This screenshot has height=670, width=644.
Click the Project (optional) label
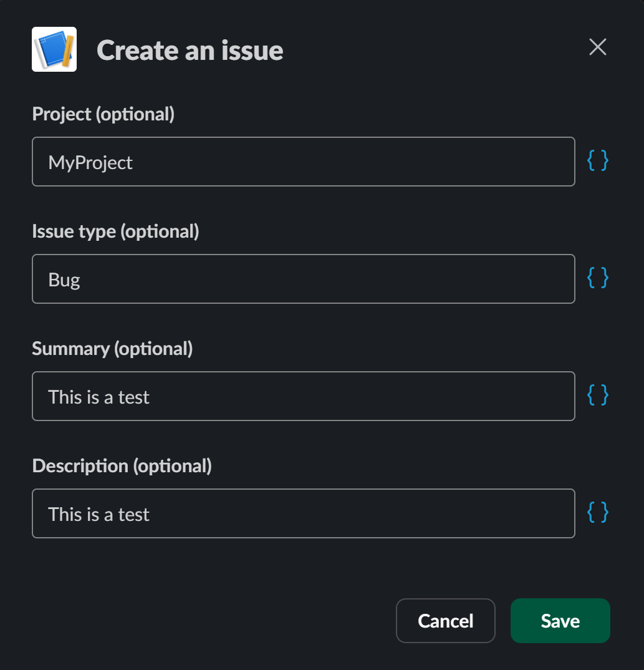point(103,114)
